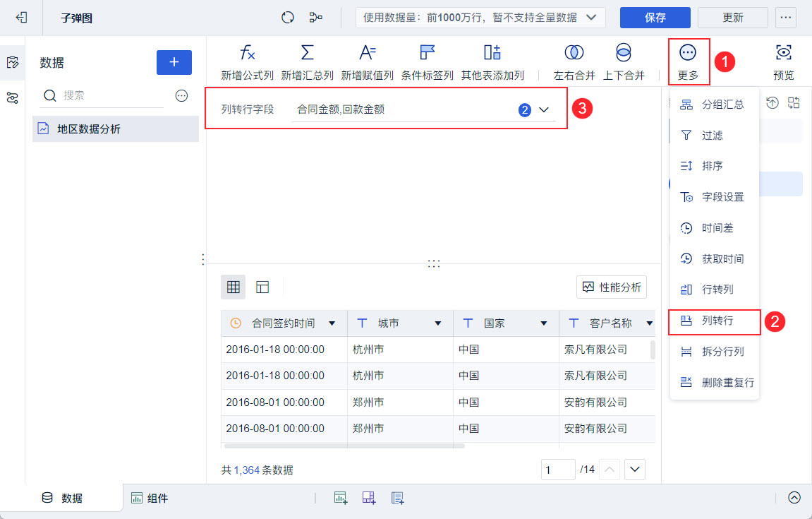Click the add chart component icon
The width and height of the screenshot is (812, 519).
[x=341, y=499]
